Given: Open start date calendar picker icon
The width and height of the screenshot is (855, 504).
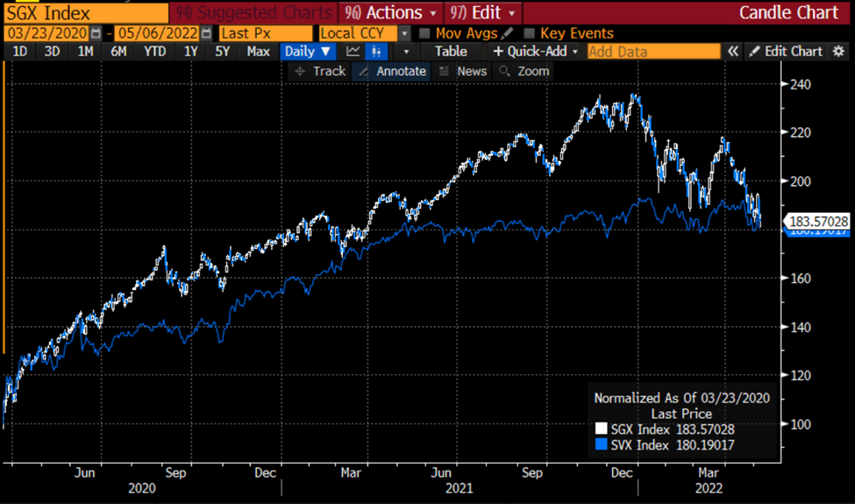Looking at the screenshot, I should coord(96,33).
